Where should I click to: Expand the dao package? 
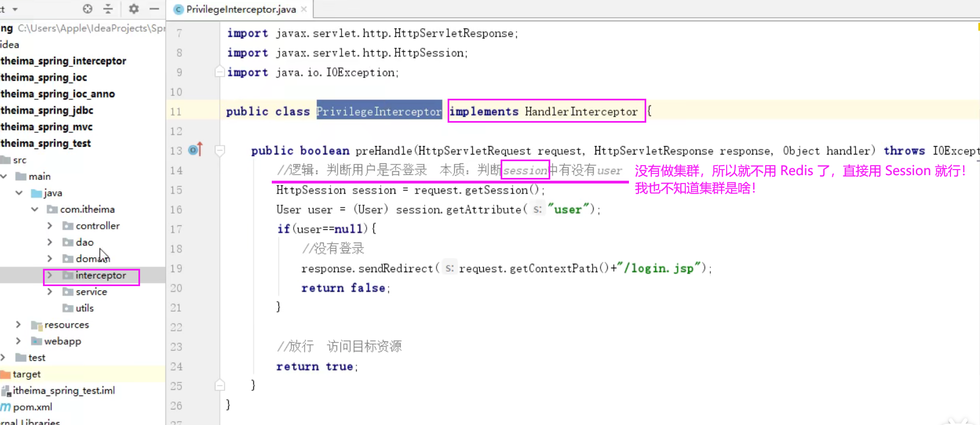(x=50, y=242)
